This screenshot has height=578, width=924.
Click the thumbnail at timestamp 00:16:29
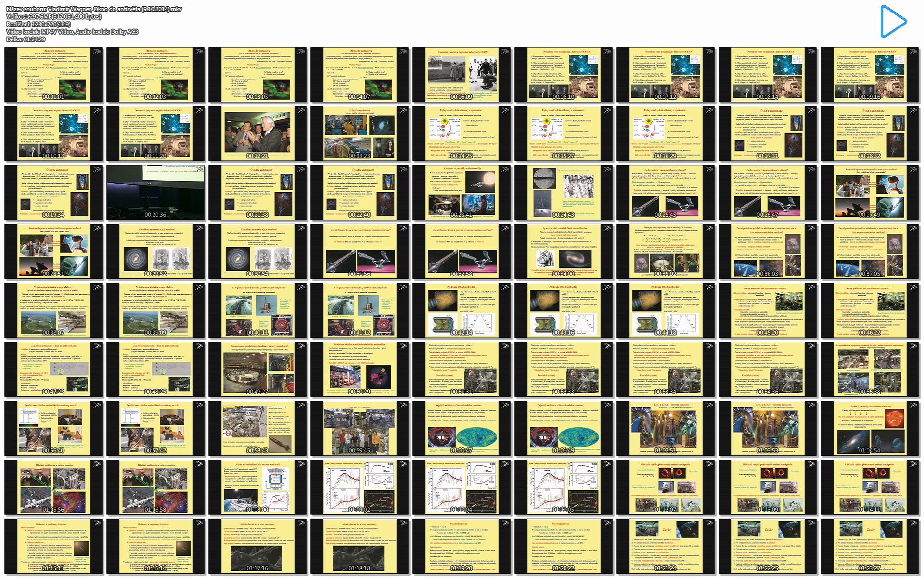[666, 133]
